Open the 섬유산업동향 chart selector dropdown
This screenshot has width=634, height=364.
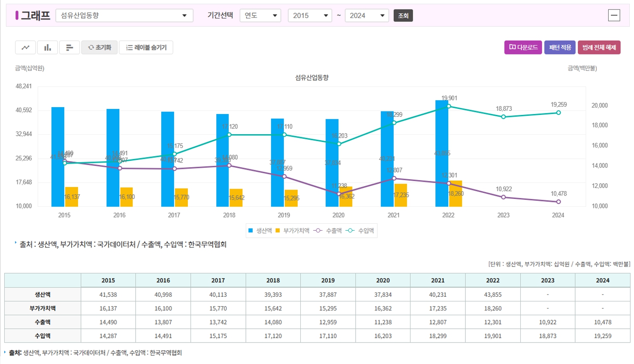point(124,15)
